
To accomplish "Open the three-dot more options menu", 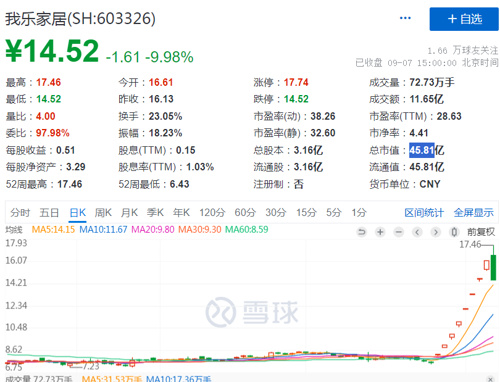I will (x=405, y=18).
